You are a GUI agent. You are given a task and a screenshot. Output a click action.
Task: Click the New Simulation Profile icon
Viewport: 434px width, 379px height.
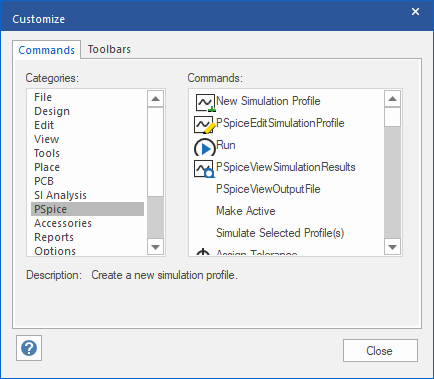click(205, 103)
